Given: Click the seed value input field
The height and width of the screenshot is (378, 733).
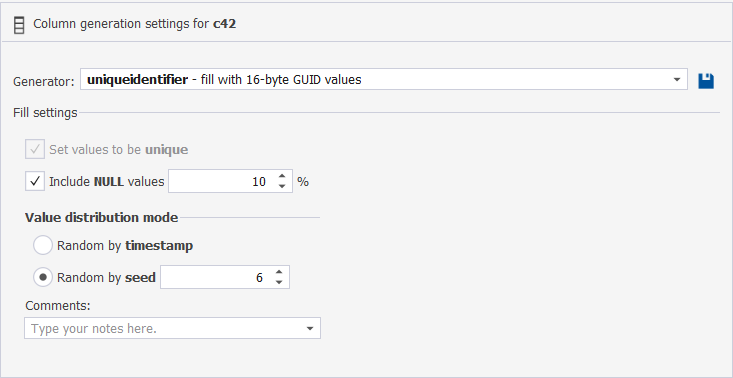Looking at the screenshot, I should coord(216,277).
